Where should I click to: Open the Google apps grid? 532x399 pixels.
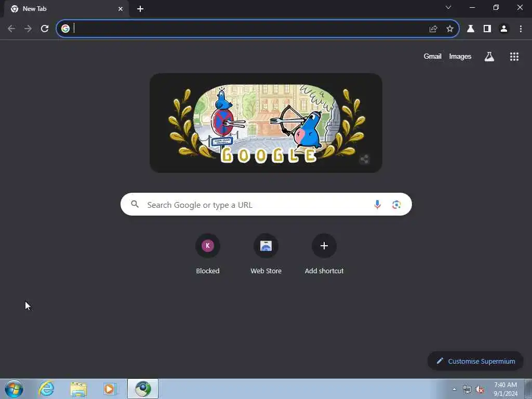[514, 57]
